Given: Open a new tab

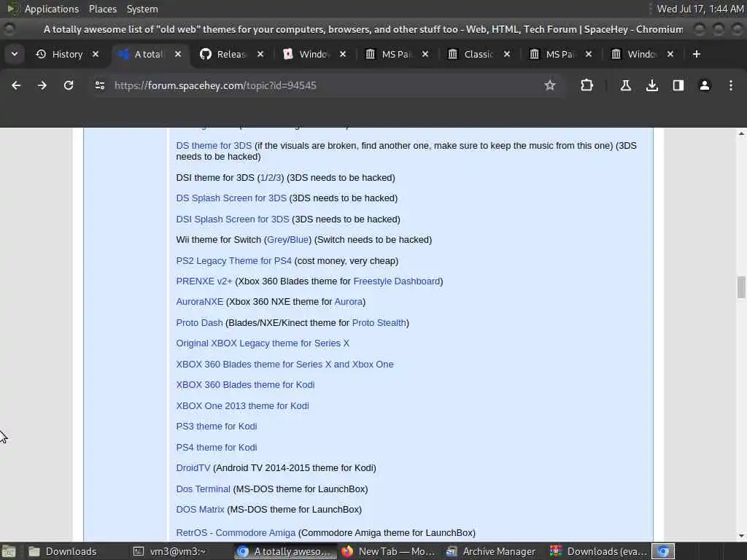Looking at the screenshot, I should (x=696, y=54).
